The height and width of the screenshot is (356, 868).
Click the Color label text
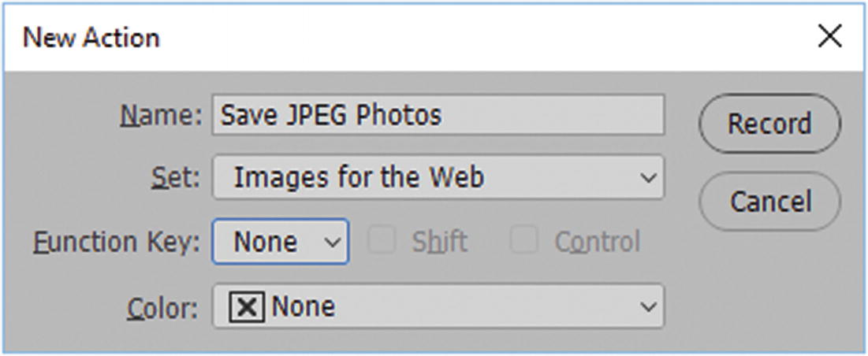(162, 307)
